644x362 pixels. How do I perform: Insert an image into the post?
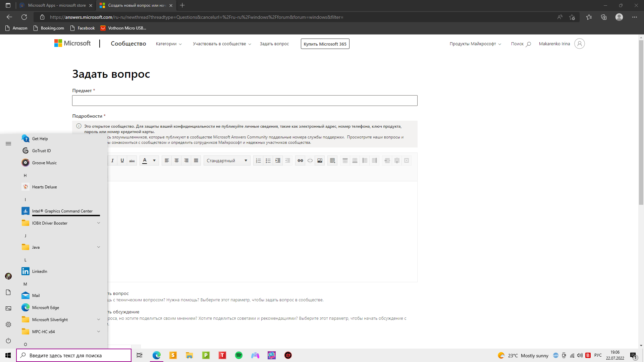click(x=320, y=161)
